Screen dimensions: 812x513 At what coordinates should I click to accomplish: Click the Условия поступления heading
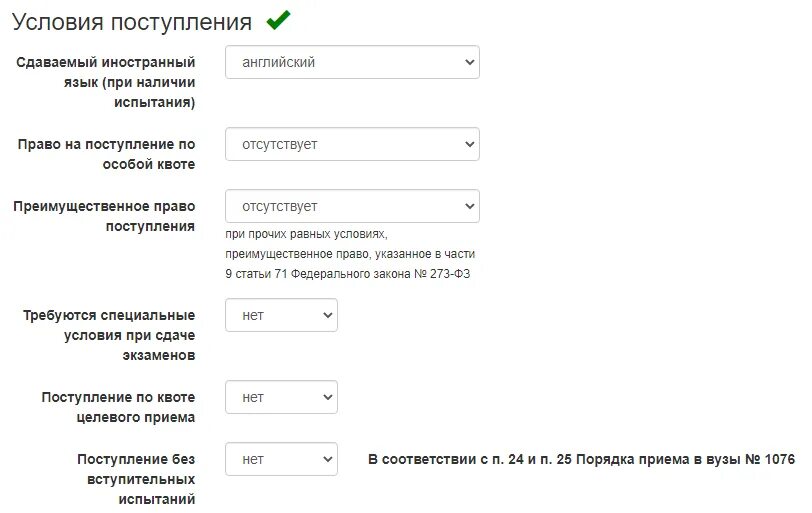click(132, 22)
